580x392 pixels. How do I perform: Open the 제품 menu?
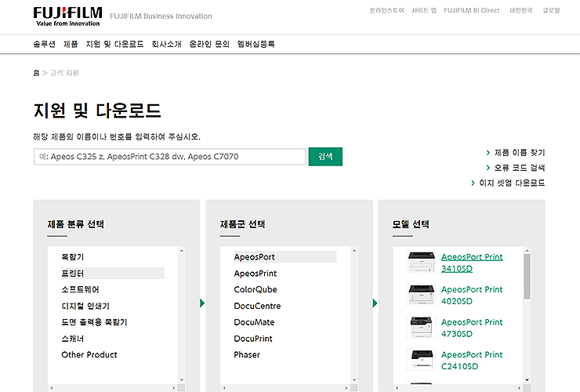click(71, 44)
